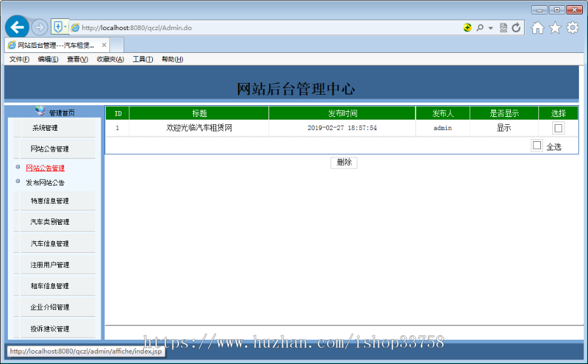Click the IE page icon in address bar
This screenshot has width=588, height=364.
coord(75,27)
